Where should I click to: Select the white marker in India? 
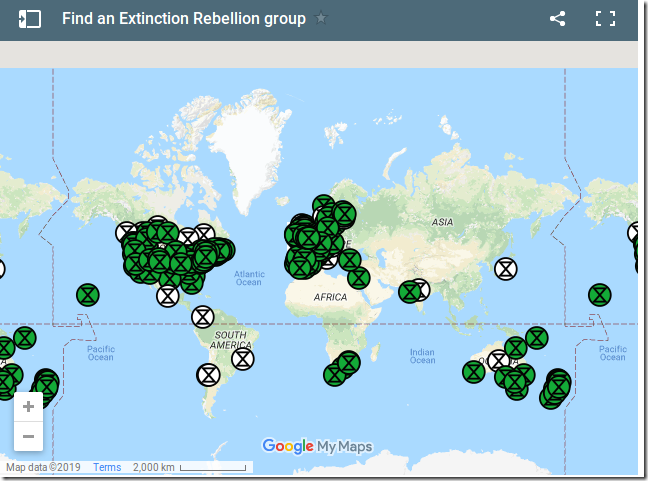click(x=423, y=288)
